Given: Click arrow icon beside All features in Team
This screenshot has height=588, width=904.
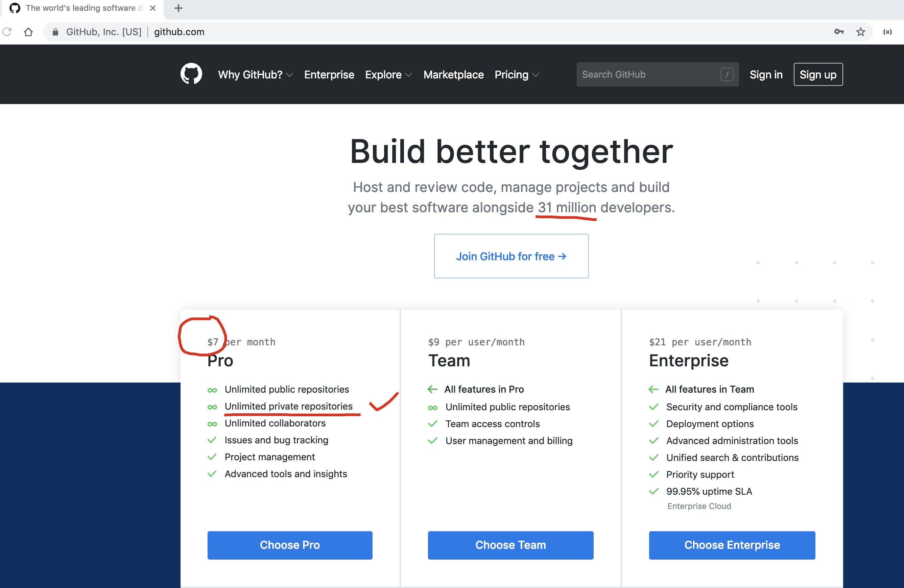Looking at the screenshot, I should click(653, 389).
